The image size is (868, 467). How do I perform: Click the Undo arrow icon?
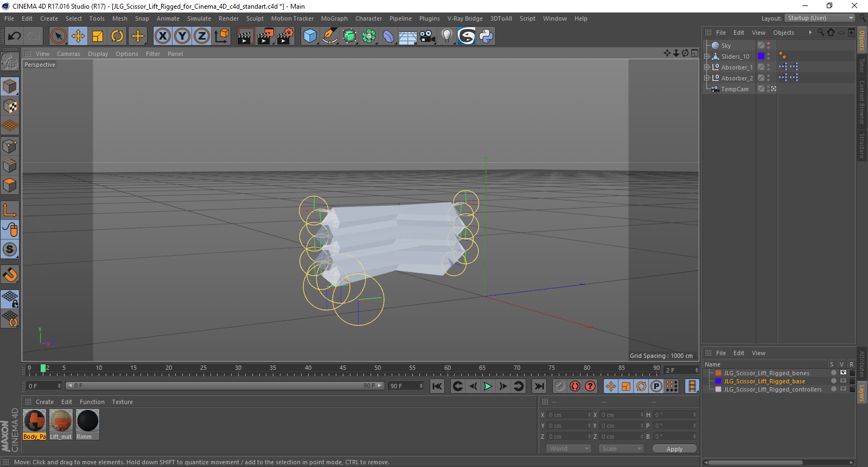point(14,36)
